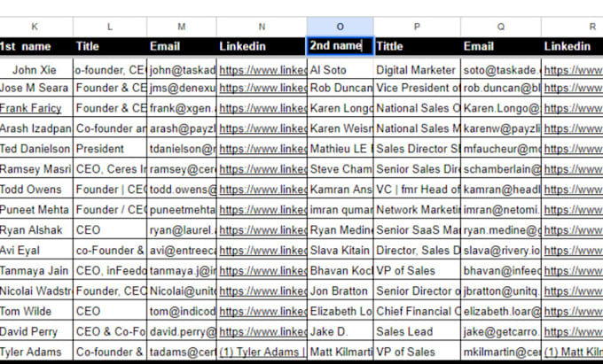
Task: Open Ted Danielson's LinkedIn link in column N
Action: [262, 149]
